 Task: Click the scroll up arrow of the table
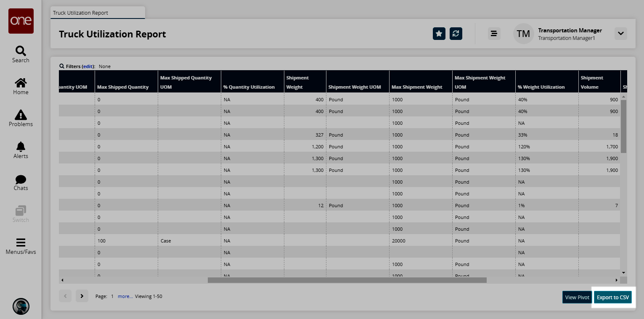[x=624, y=97]
